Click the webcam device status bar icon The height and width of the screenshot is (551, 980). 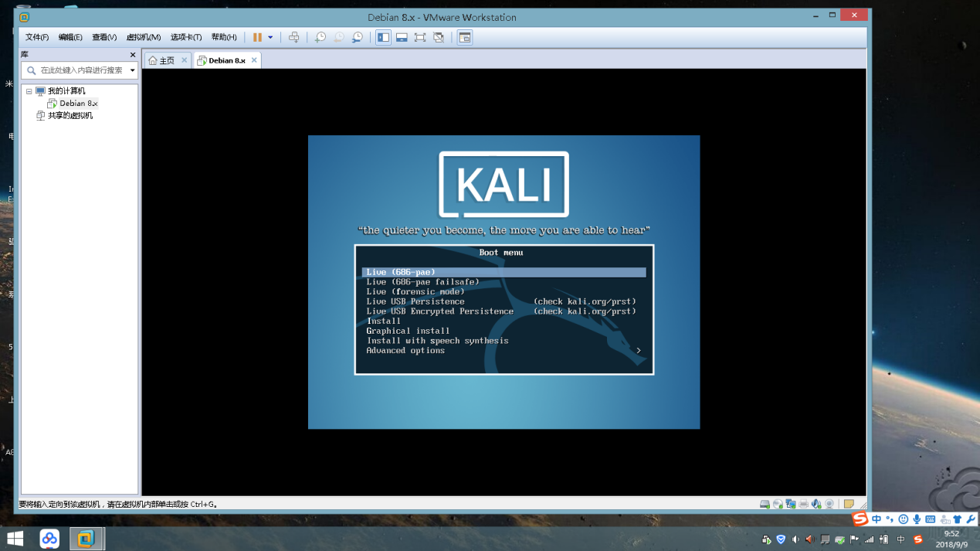click(x=829, y=504)
